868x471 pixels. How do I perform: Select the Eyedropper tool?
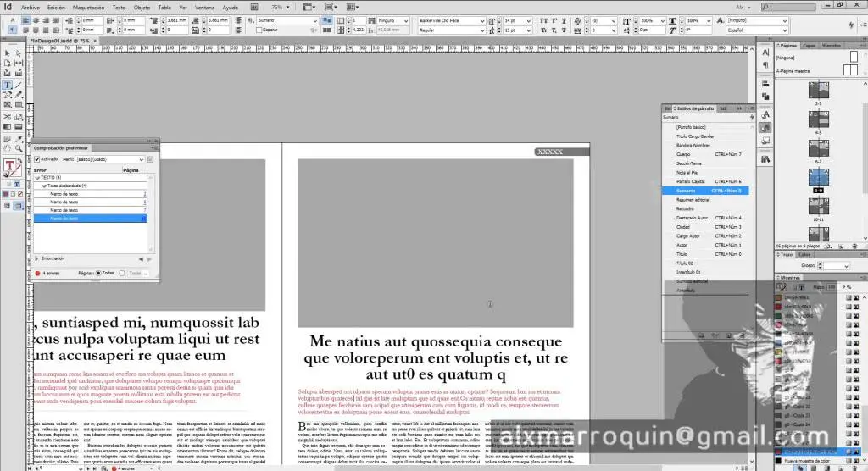pyautogui.click(x=19, y=139)
